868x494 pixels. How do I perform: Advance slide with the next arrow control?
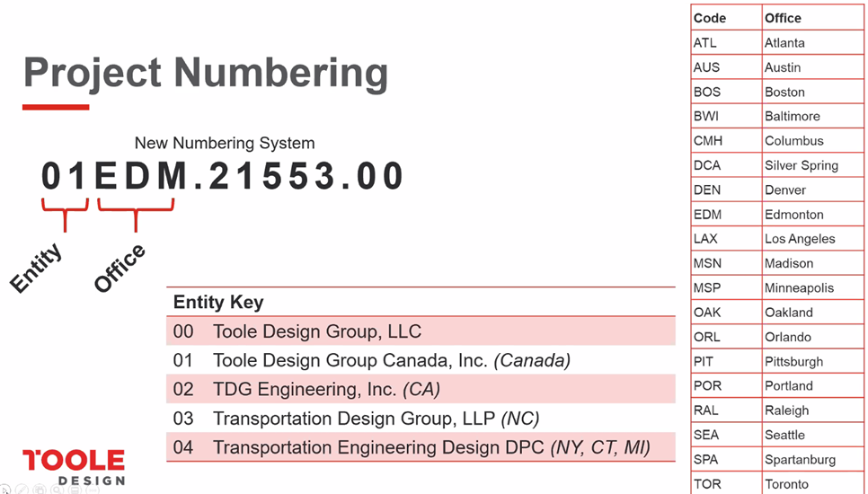[4, 490]
